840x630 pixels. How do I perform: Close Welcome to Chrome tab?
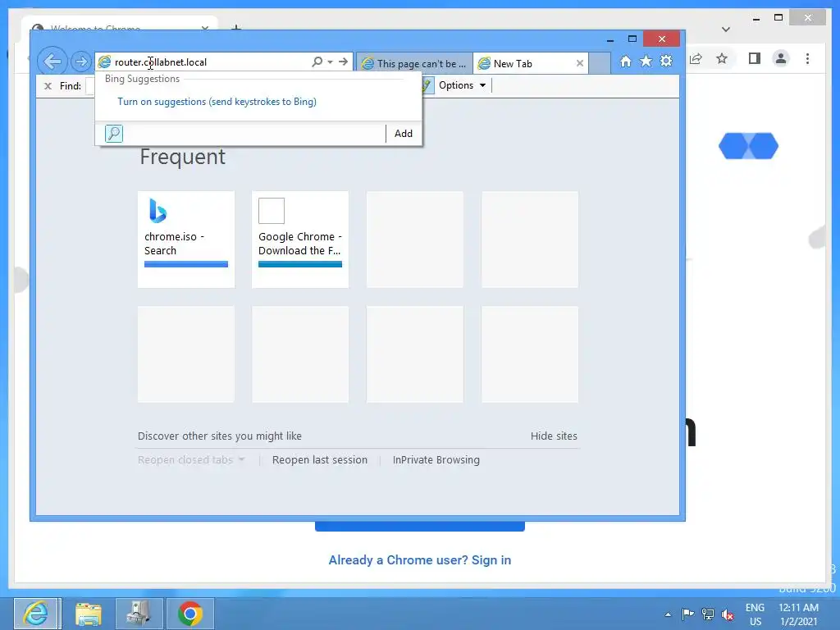click(x=205, y=27)
